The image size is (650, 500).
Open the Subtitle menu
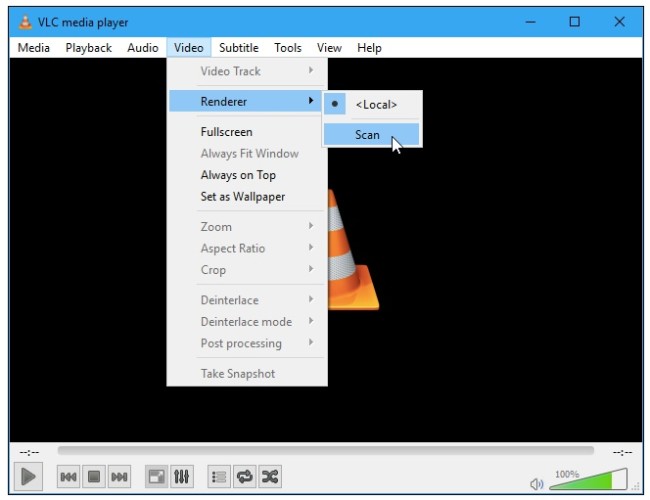(239, 48)
